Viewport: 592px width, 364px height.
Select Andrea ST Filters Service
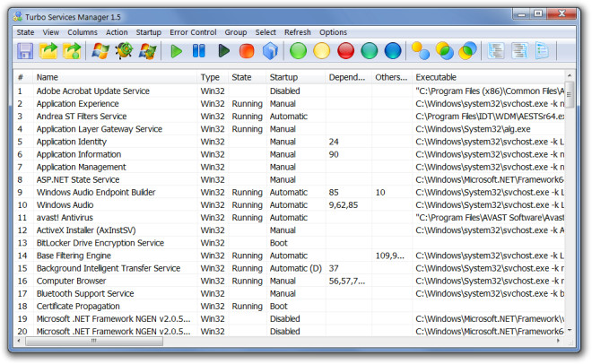[x=289, y=117]
